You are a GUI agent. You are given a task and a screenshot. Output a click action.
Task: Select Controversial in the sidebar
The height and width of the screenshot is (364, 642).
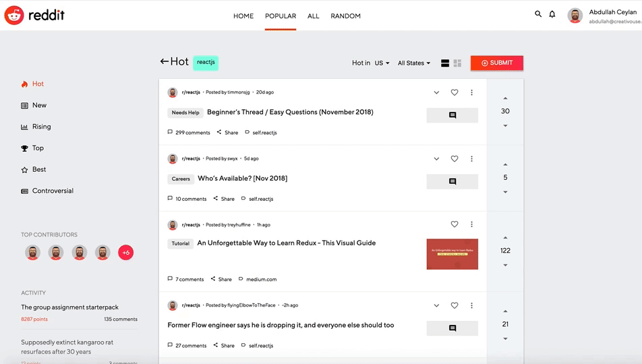(47, 191)
